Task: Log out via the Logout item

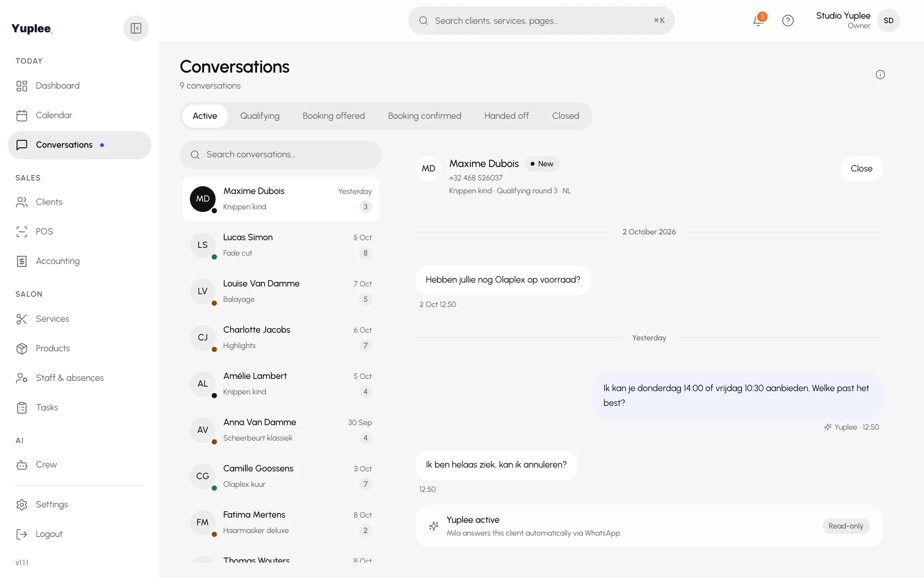Action: point(79,534)
